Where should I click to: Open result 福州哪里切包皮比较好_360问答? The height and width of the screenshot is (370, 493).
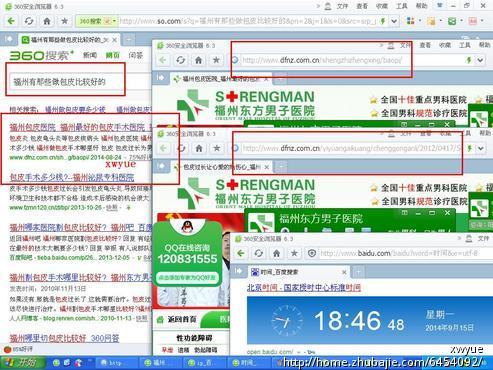64,338
